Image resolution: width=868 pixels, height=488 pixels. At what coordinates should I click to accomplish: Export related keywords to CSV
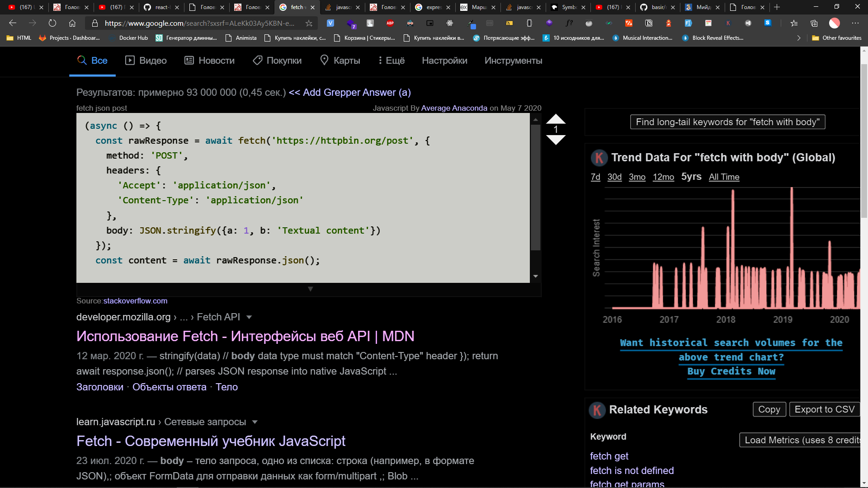[825, 409]
